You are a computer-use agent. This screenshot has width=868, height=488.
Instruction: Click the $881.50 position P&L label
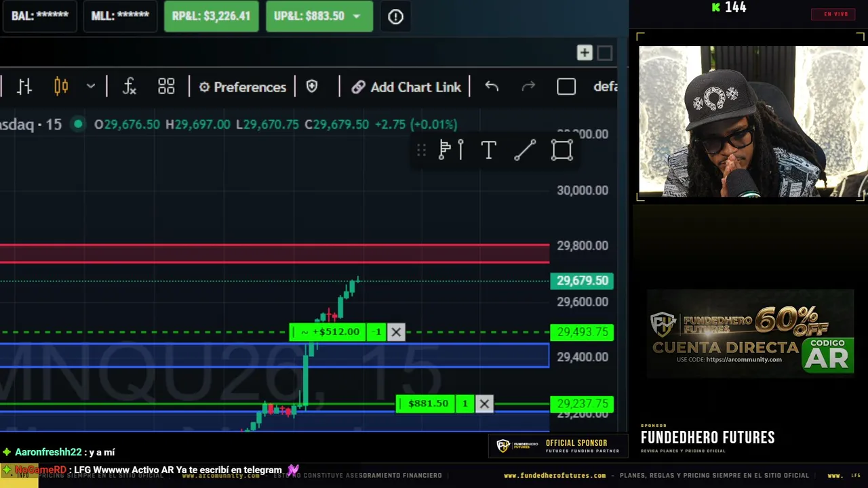426,404
